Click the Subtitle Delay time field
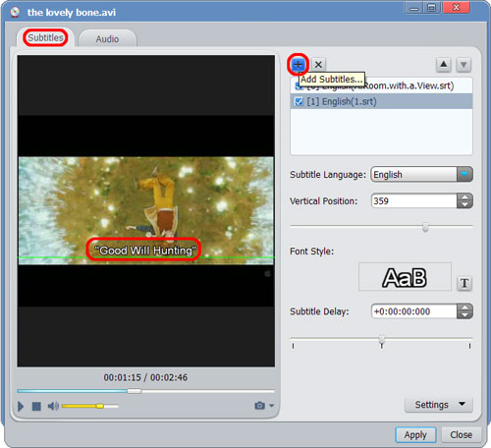The width and height of the screenshot is (491, 448). pyautogui.click(x=414, y=311)
